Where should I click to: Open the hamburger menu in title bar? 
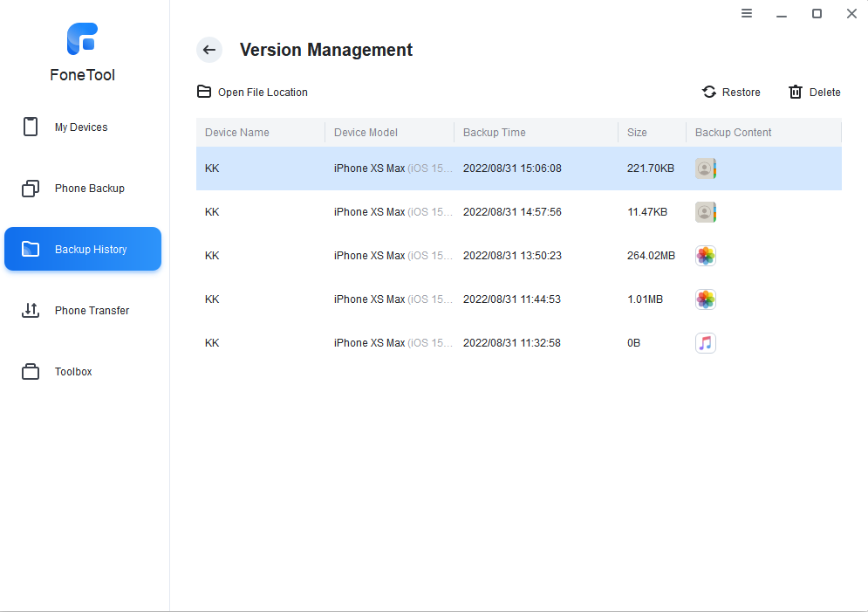(747, 13)
